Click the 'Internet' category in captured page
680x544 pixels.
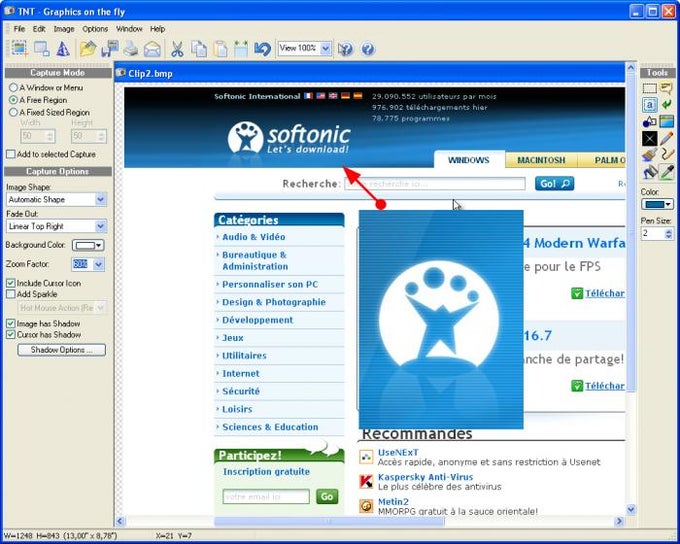pos(241,374)
